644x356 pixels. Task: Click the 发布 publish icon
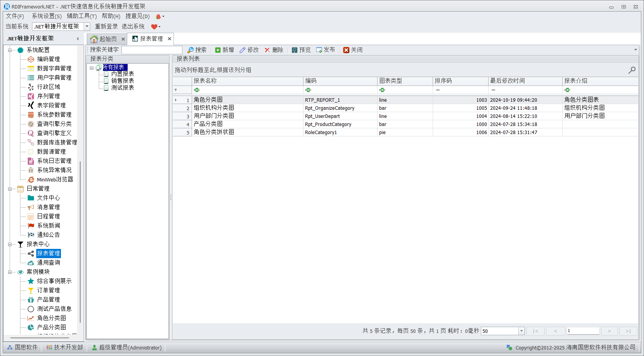click(x=319, y=50)
